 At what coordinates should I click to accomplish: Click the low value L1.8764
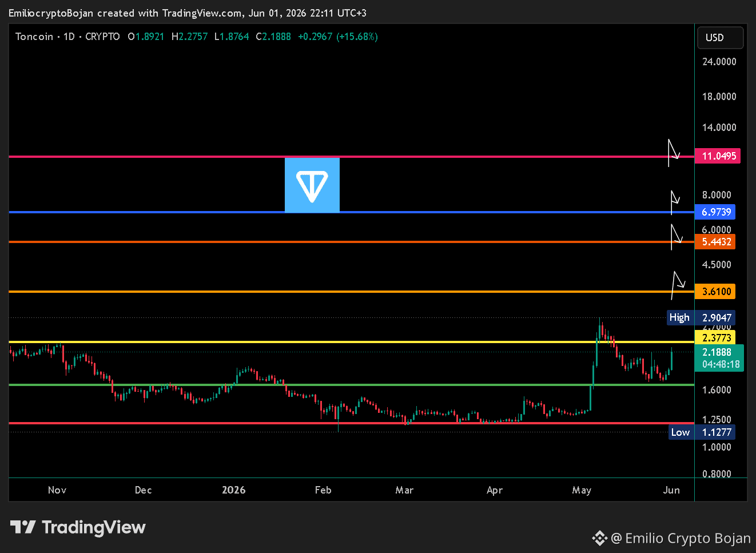[x=232, y=37]
